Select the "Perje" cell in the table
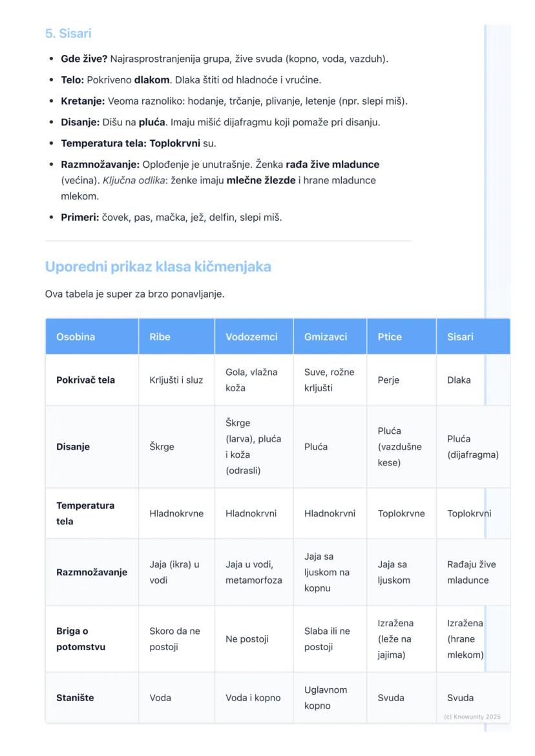The width and height of the screenshot is (535, 756). tap(388, 380)
